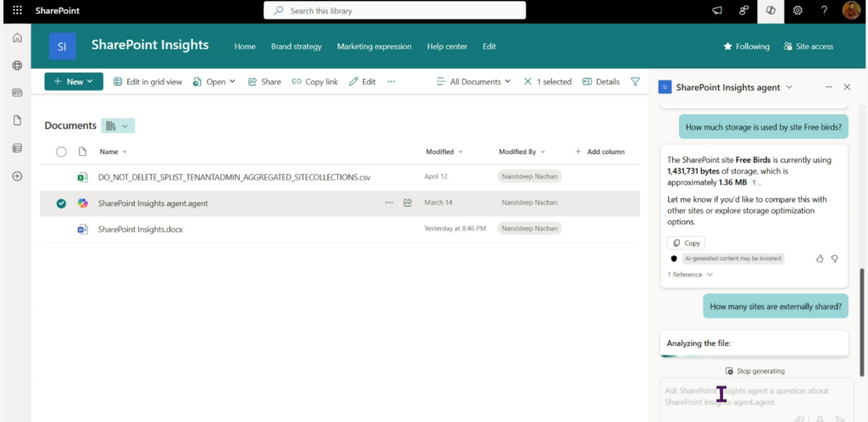Viewport: 868px width, 422px height.
Task: Click the thumbs up icon on response
Action: pos(820,258)
